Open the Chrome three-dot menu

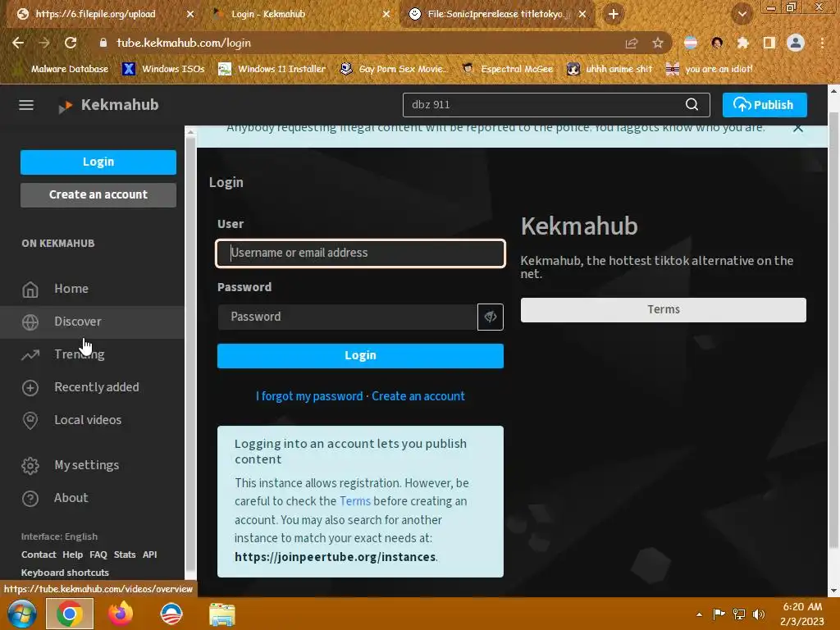point(822,43)
